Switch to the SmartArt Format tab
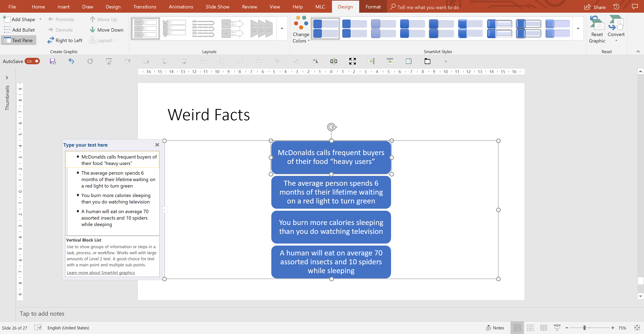The image size is (644, 334). pyautogui.click(x=373, y=7)
